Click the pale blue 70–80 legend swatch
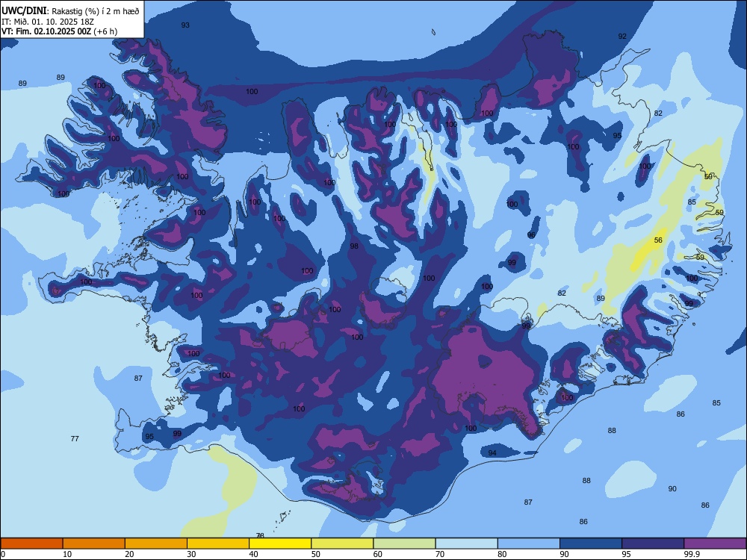 pyautogui.click(x=466, y=544)
